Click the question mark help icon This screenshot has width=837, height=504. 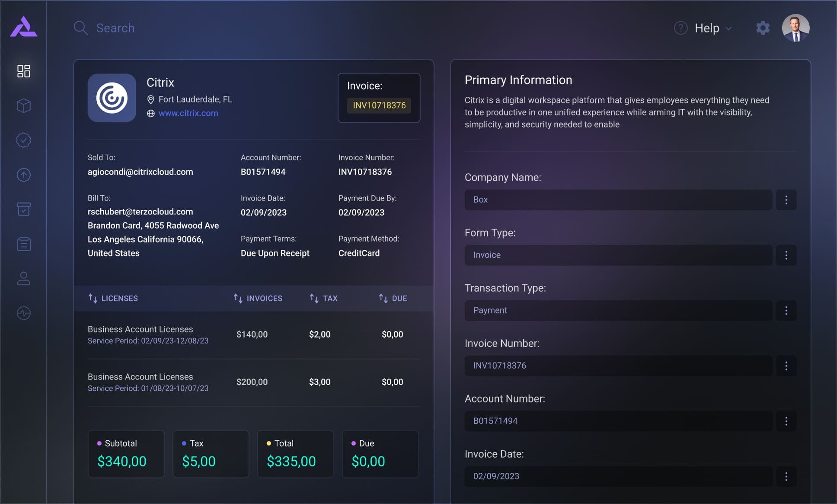680,28
